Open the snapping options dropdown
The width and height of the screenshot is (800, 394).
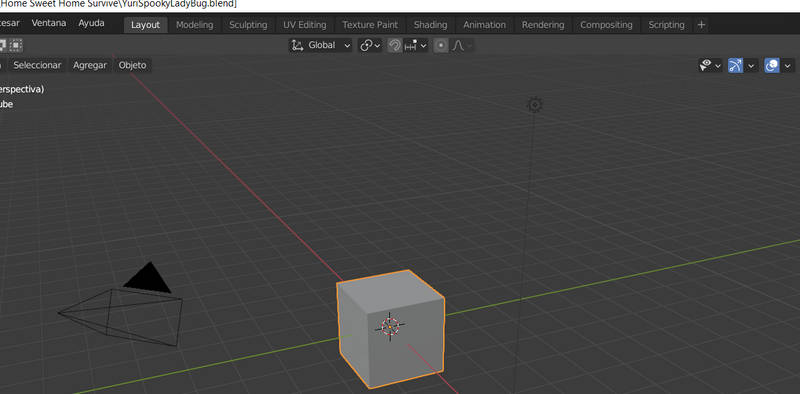click(416, 45)
